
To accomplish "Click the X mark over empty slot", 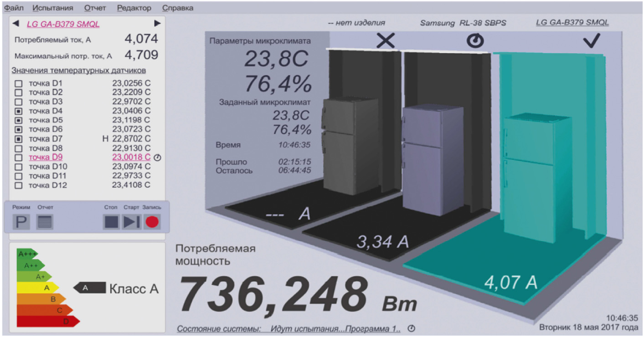I will pyautogui.click(x=386, y=41).
